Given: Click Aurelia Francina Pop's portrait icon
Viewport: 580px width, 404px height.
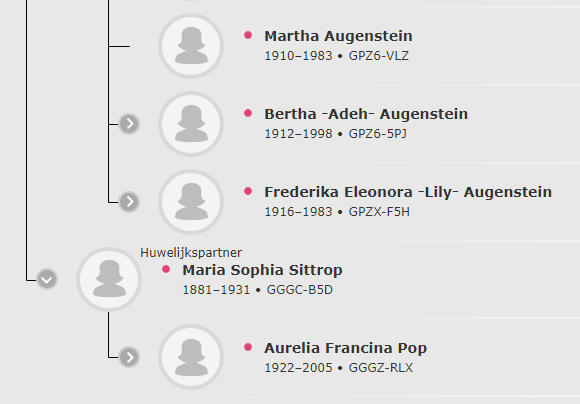Looking at the screenshot, I should click(x=191, y=357).
